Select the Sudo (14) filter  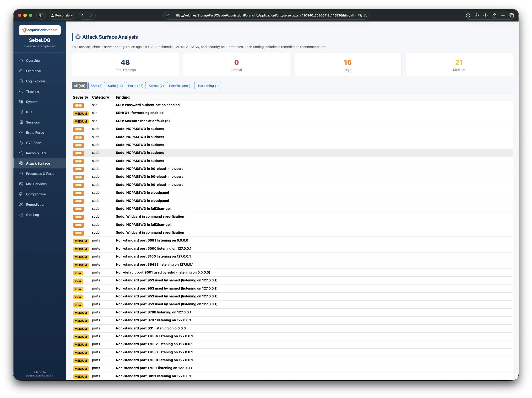click(x=115, y=86)
